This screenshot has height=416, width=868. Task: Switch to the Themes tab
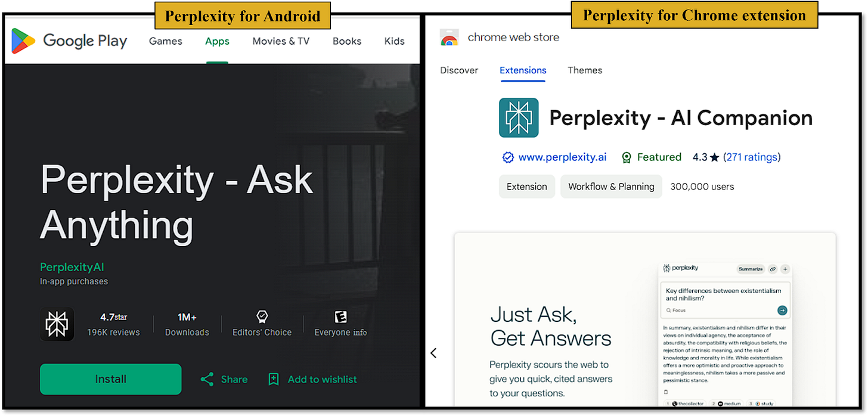[x=585, y=70]
